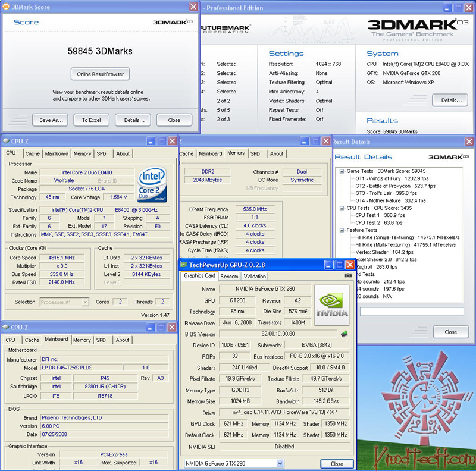
Task: Minimize the CPU-Z Memory window
Action: [x=305, y=141]
